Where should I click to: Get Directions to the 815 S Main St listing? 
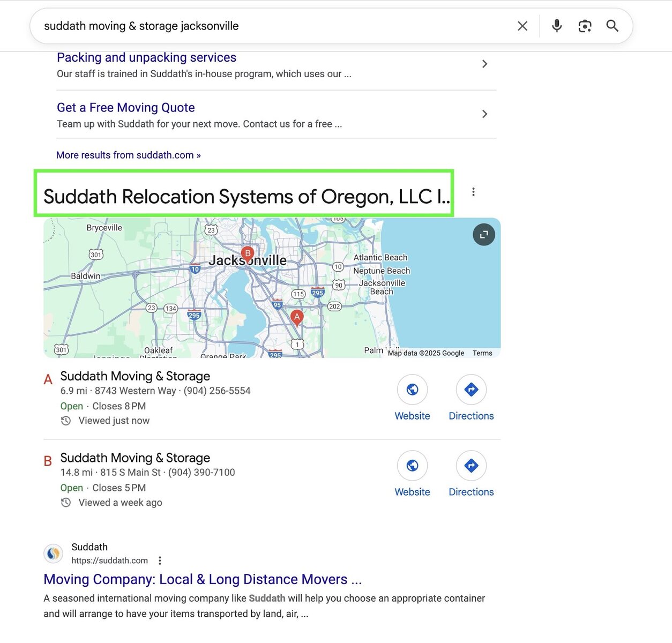coord(471,474)
